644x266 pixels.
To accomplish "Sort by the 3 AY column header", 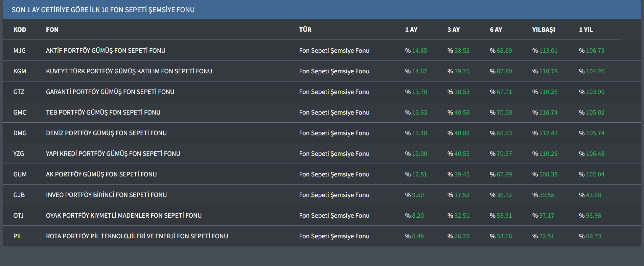I will tap(453, 30).
